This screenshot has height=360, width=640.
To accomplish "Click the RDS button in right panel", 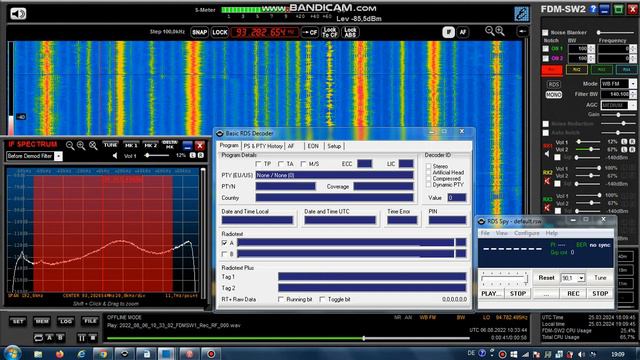I will pos(553,84).
